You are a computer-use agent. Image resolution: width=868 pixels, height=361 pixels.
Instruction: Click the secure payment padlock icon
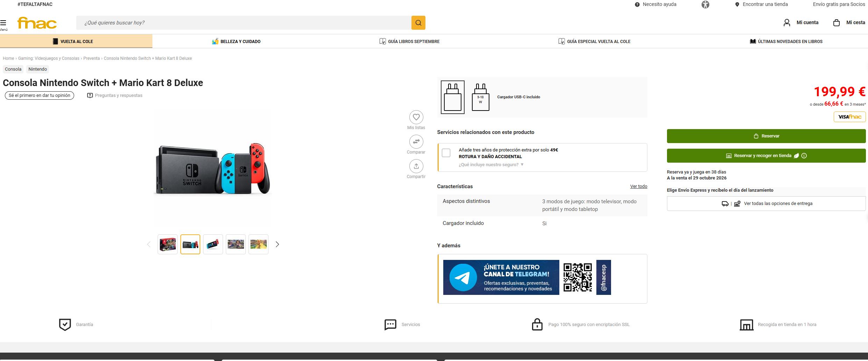pos(537,324)
